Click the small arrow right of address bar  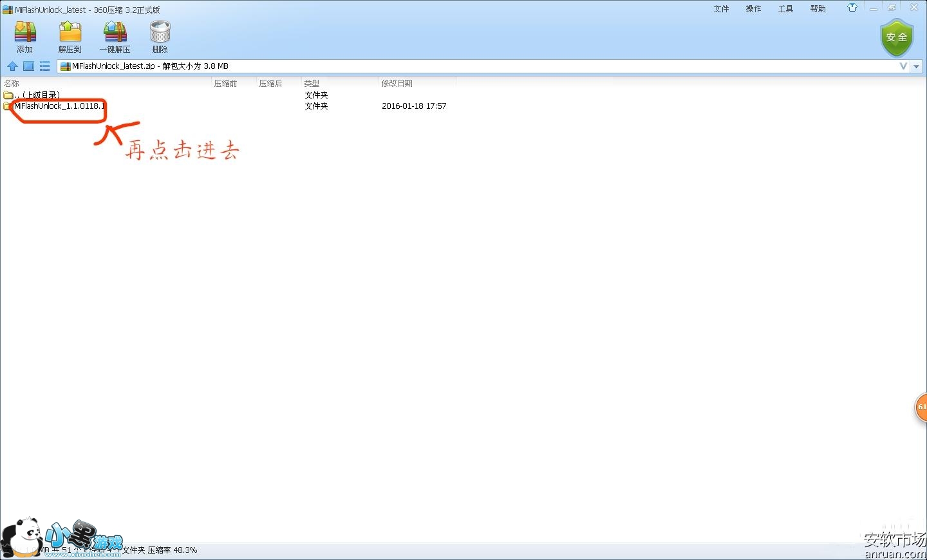(x=917, y=66)
